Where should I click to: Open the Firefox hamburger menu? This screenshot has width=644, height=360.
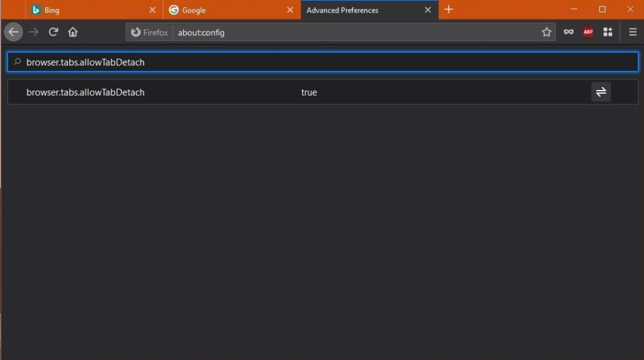click(633, 32)
